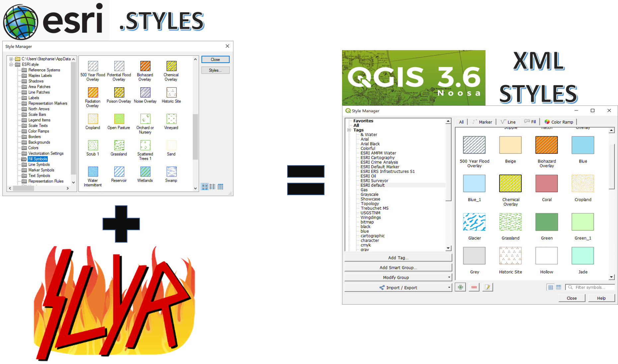
Task: Click the red remove symbol icon in QGIS
Action: (x=474, y=287)
